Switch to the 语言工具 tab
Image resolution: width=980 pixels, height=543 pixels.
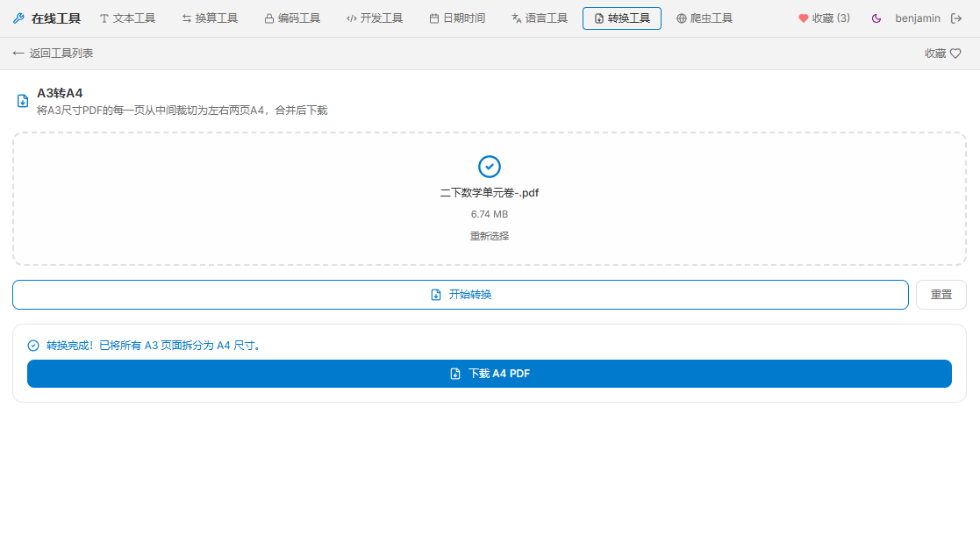point(540,18)
